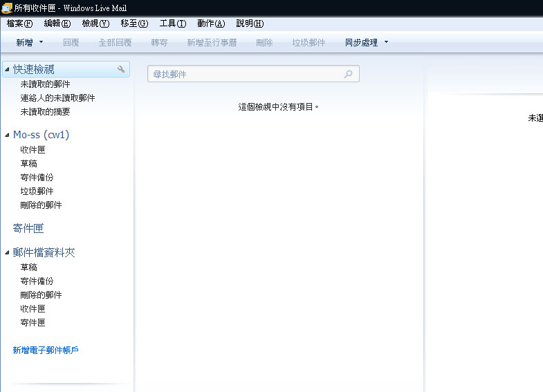The height and width of the screenshot is (392, 543).
Task: Select the 郵件檔資料夾 header
Action: pos(44,252)
